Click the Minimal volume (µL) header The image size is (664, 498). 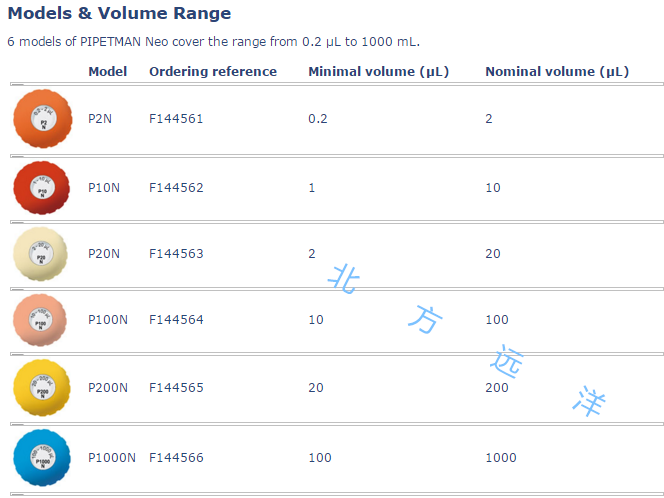coord(379,72)
